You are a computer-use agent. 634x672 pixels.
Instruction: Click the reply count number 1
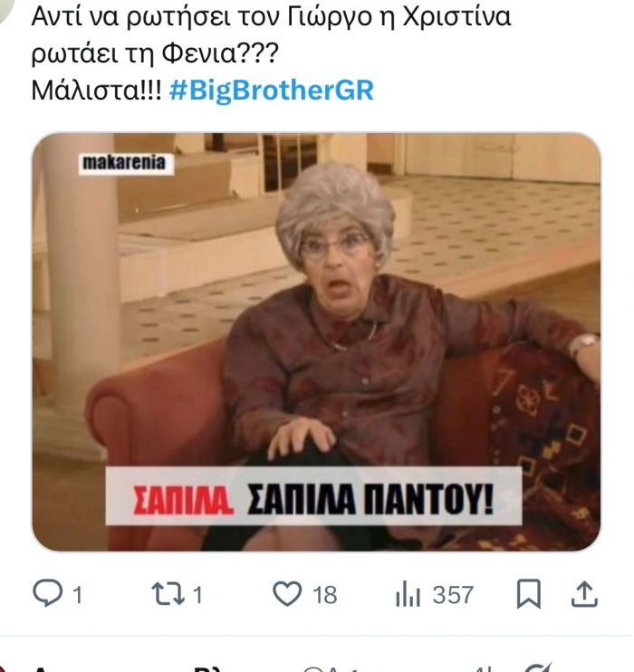78,595
